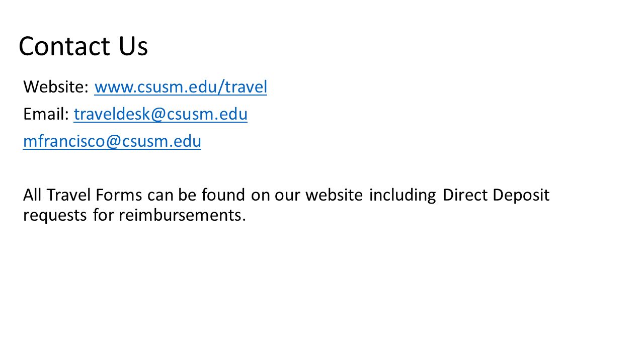Open the mfrancisco@csusm.edu email link
Image resolution: width=644 pixels, height=362 pixels.
pyautogui.click(x=112, y=141)
